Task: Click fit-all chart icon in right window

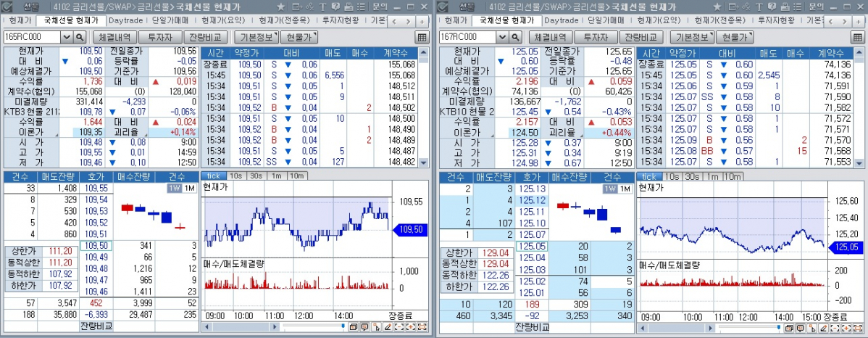Action: [x=858, y=328]
